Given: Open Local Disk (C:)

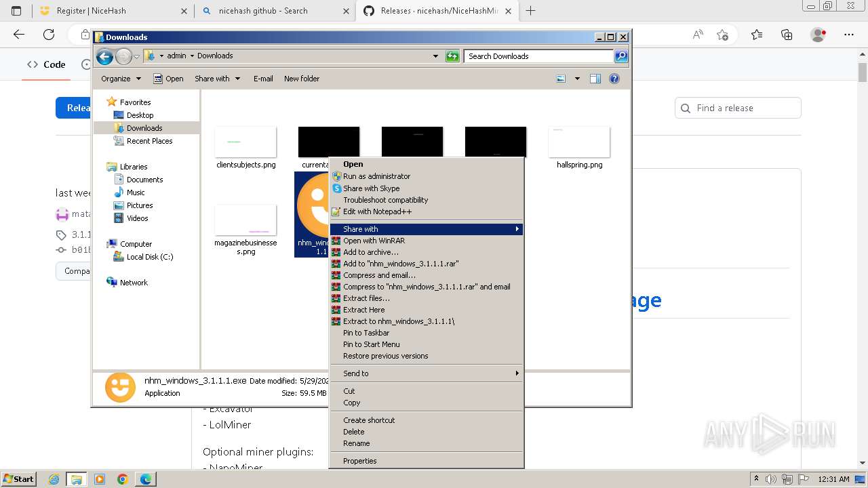Looking at the screenshot, I should click(150, 257).
